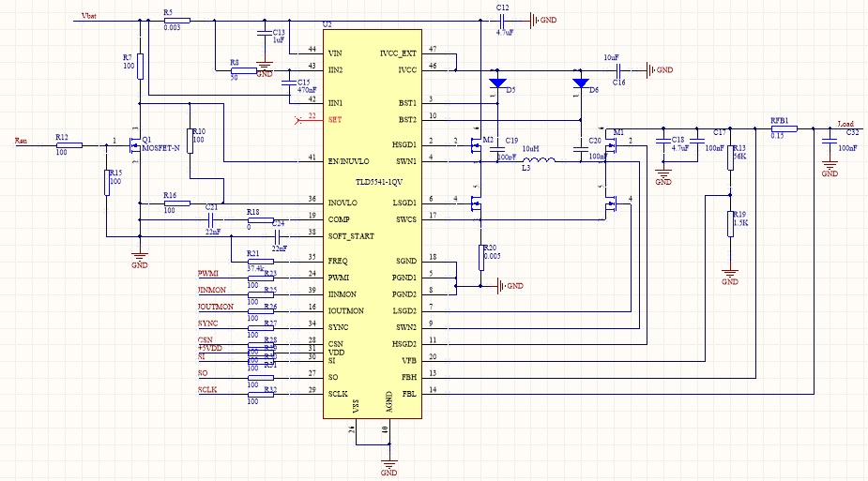Select the Rsn net label
This screenshot has height=481, width=868.
(x=21, y=141)
